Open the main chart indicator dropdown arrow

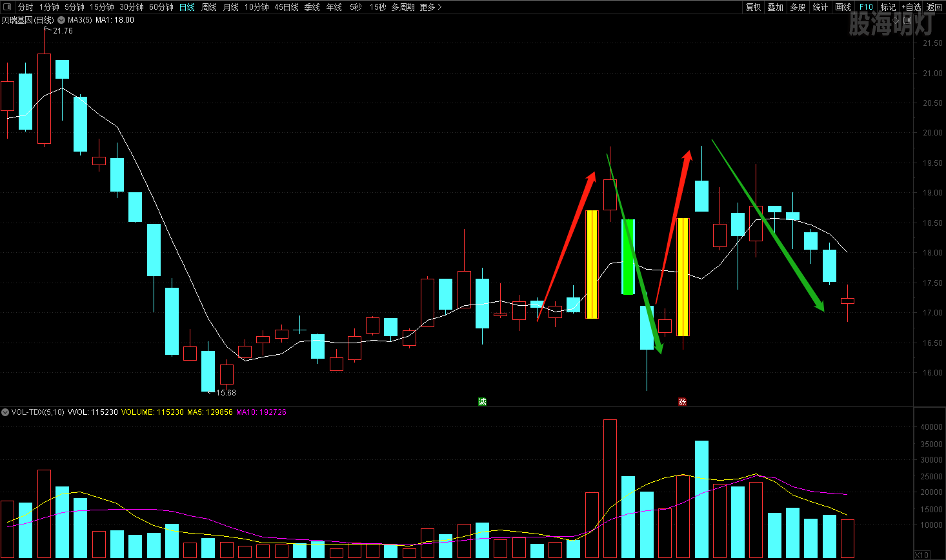[x=61, y=20]
